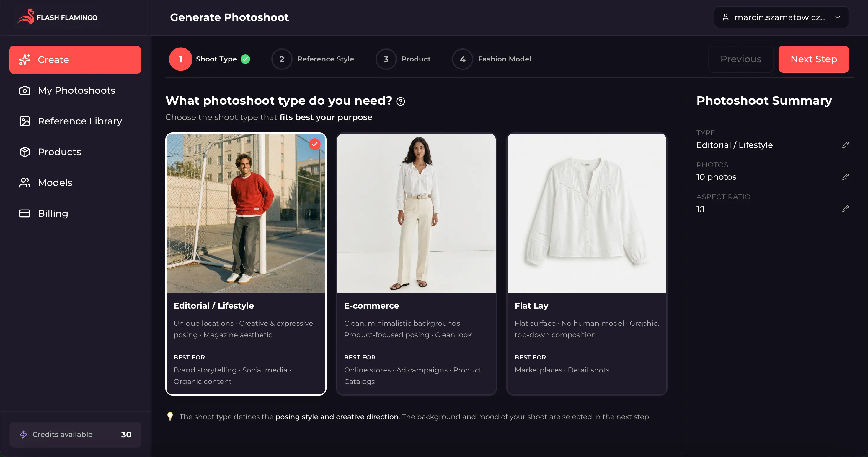Open Models via the people icon

(x=25, y=182)
